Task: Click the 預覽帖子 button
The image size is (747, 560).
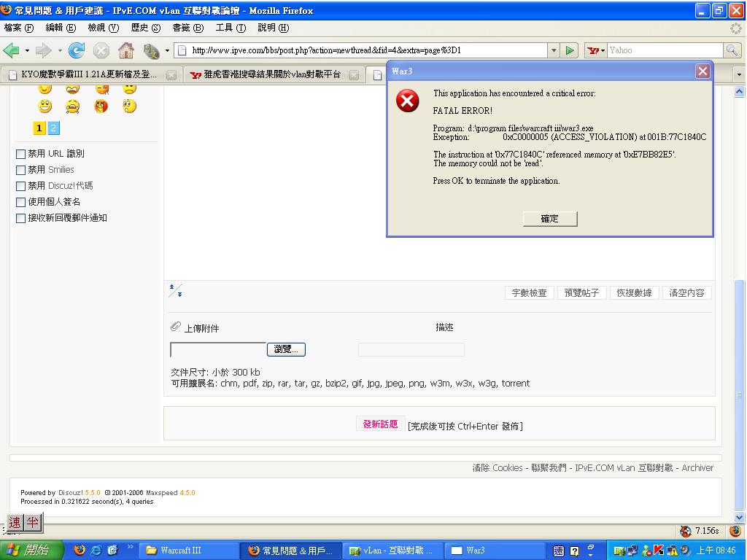Action: [x=581, y=293]
